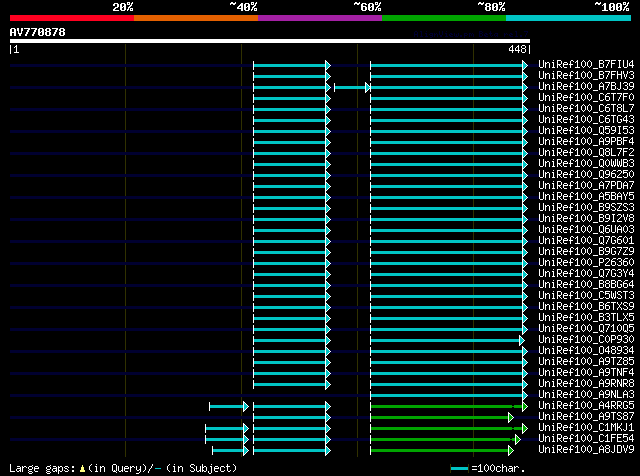Click the UniRef100_C6T7F0 label
Screen dimensions: 640x476
586,98
